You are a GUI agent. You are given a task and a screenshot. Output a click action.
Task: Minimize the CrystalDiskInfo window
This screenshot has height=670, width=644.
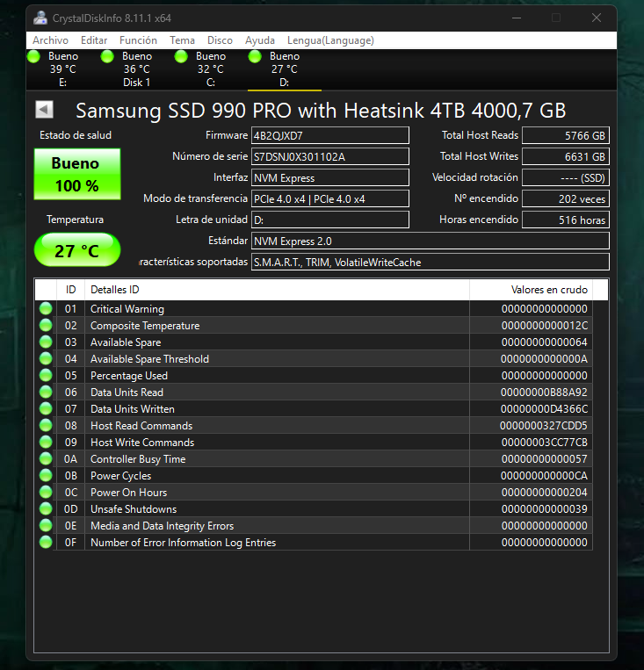[x=517, y=18]
